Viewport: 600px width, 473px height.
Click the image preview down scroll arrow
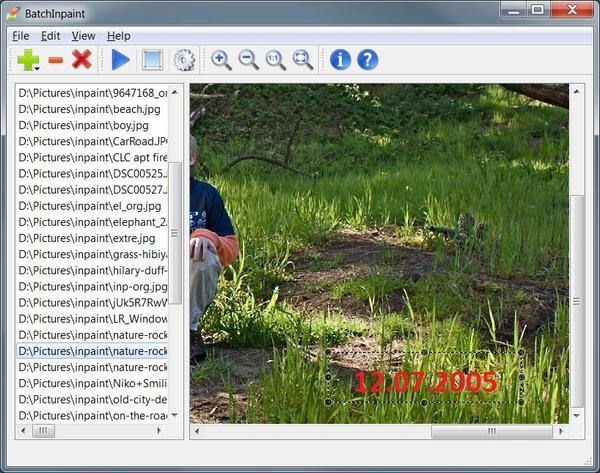point(577,415)
